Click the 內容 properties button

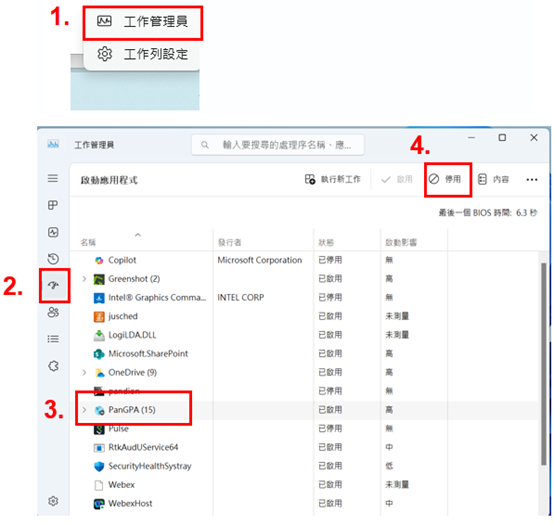coord(494,179)
